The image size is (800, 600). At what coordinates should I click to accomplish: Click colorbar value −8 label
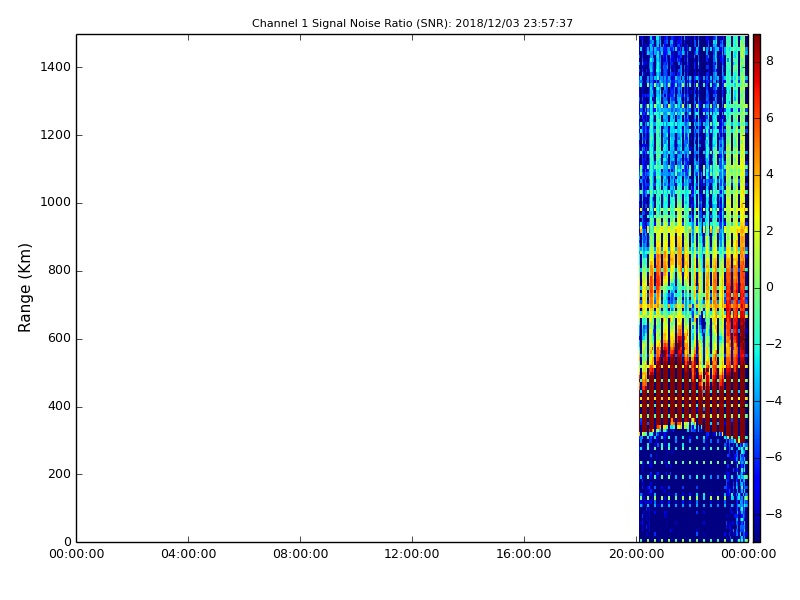[x=774, y=514]
